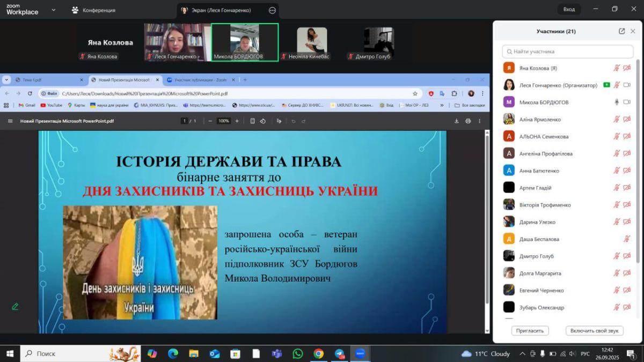
Task: Open the screen share more options button
Action: 272,10
